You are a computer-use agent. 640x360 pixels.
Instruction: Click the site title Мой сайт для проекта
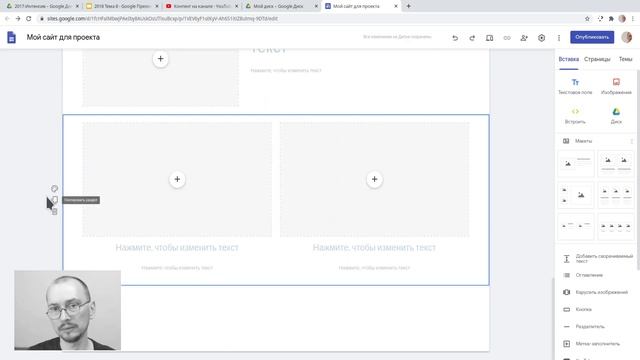click(x=63, y=37)
